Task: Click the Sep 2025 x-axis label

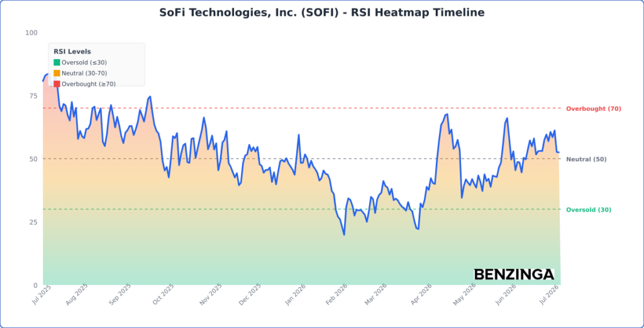Action: (121, 293)
